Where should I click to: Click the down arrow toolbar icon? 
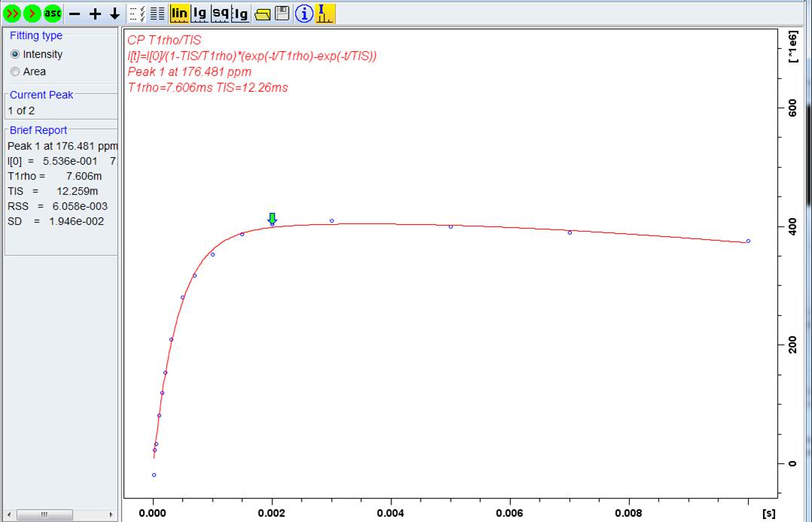114,14
